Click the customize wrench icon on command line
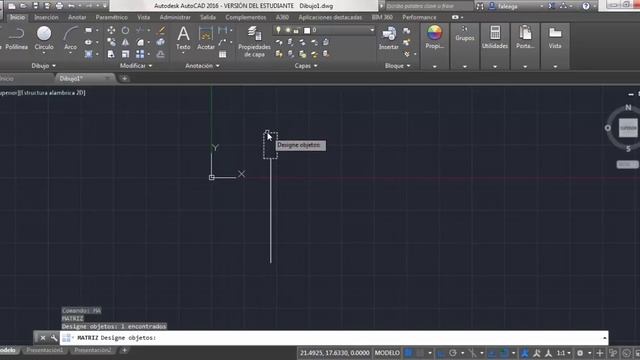Image resolution: width=640 pixels, height=360 pixels. click(53, 338)
